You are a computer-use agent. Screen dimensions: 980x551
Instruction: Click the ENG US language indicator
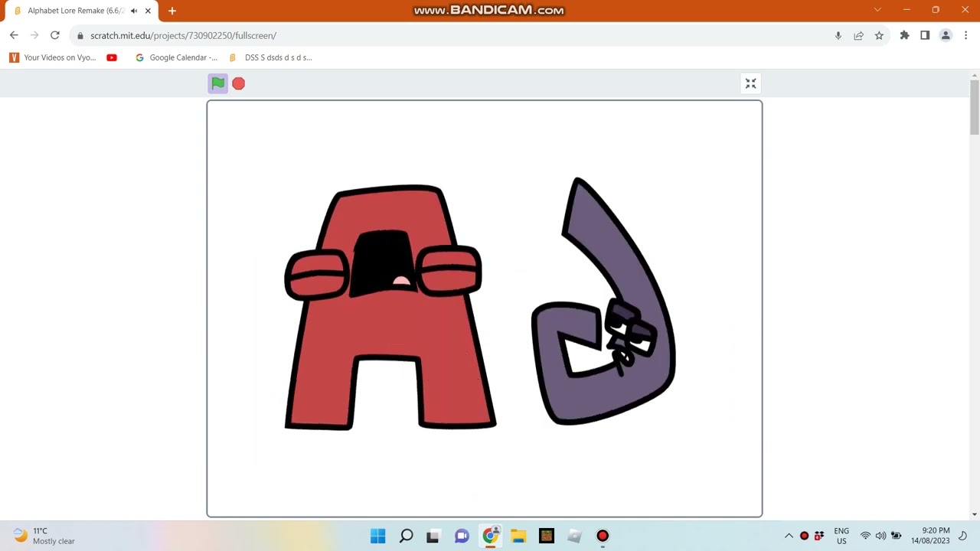click(841, 536)
